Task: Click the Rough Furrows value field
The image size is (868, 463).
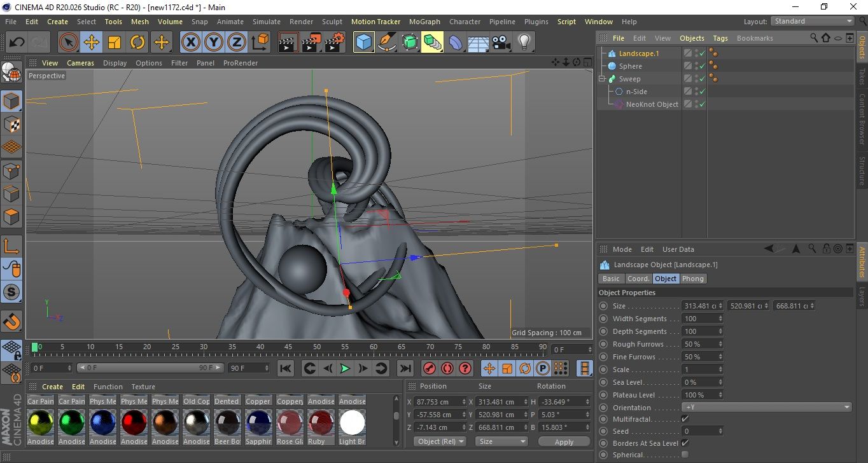Action: (x=703, y=344)
